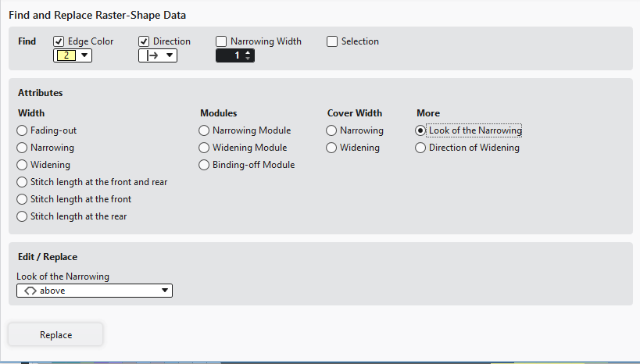Select the Narrowing Module option
Viewport: 640px width, 364px height.
coord(205,130)
